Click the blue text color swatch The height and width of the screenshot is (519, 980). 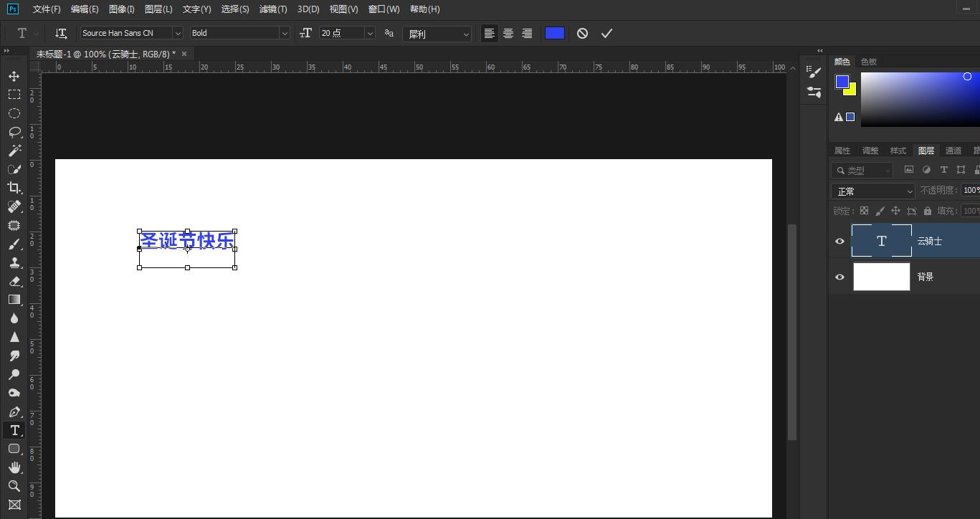[x=554, y=33]
